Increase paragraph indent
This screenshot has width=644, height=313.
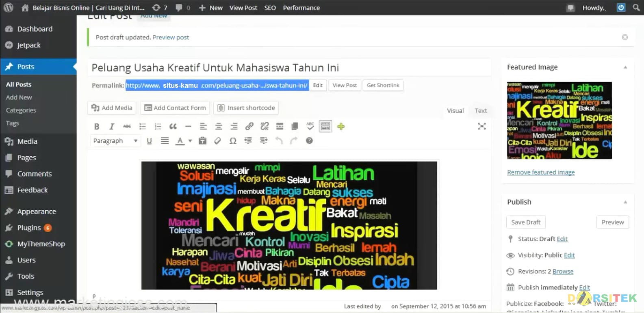264,141
